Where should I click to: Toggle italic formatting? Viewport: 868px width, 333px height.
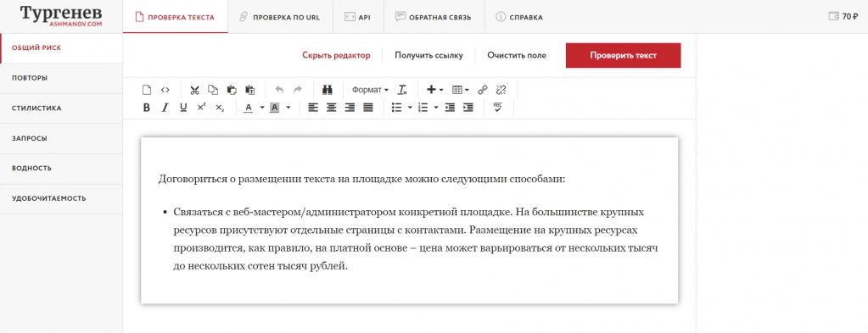[x=165, y=108]
